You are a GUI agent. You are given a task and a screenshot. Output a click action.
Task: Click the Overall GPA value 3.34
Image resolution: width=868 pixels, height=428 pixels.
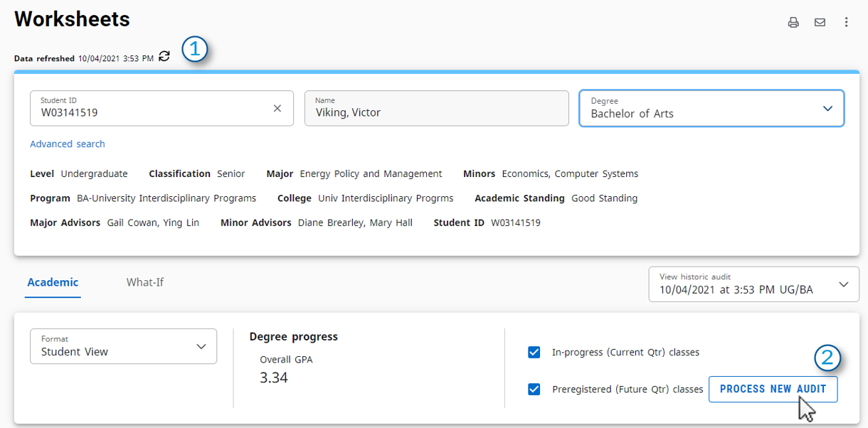click(x=274, y=378)
